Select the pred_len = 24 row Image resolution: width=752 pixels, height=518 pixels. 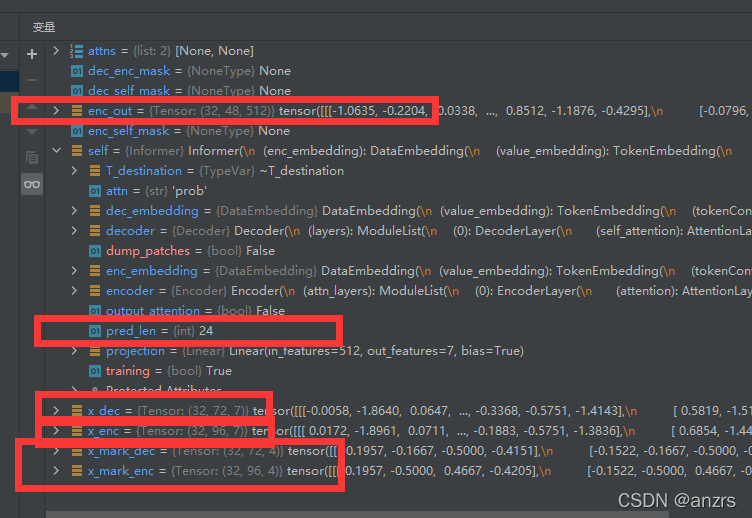coord(399,331)
